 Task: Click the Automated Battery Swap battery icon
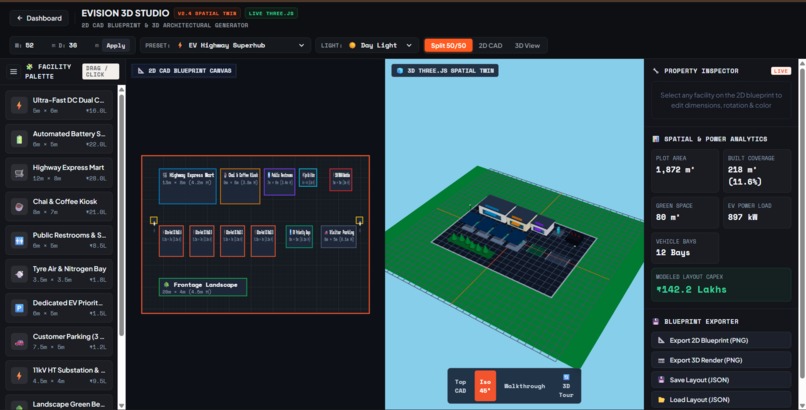pyautogui.click(x=20, y=139)
